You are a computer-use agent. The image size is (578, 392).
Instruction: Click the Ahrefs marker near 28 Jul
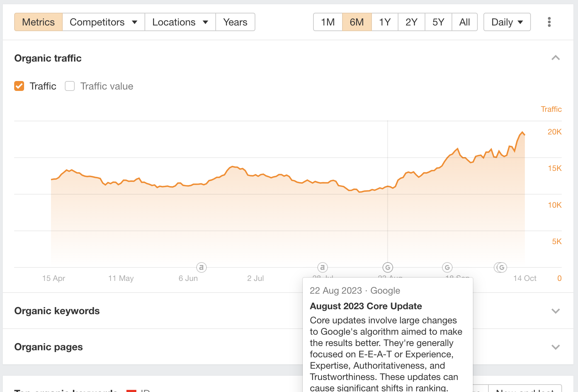[x=322, y=267]
